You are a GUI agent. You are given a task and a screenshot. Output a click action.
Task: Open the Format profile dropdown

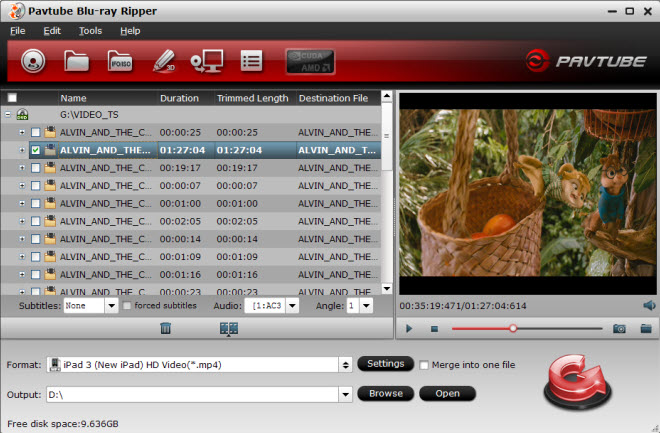[346, 365]
